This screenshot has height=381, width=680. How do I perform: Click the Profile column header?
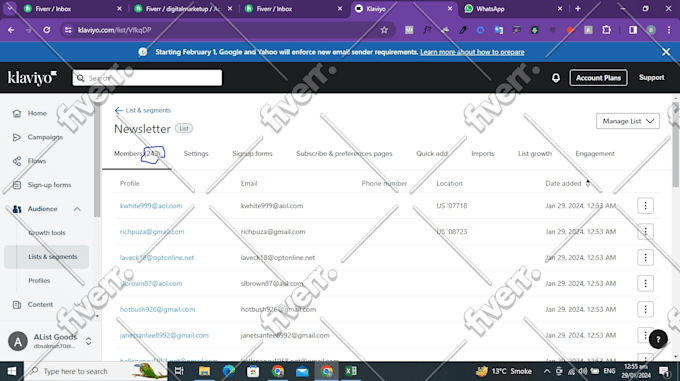click(x=129, y=183)
